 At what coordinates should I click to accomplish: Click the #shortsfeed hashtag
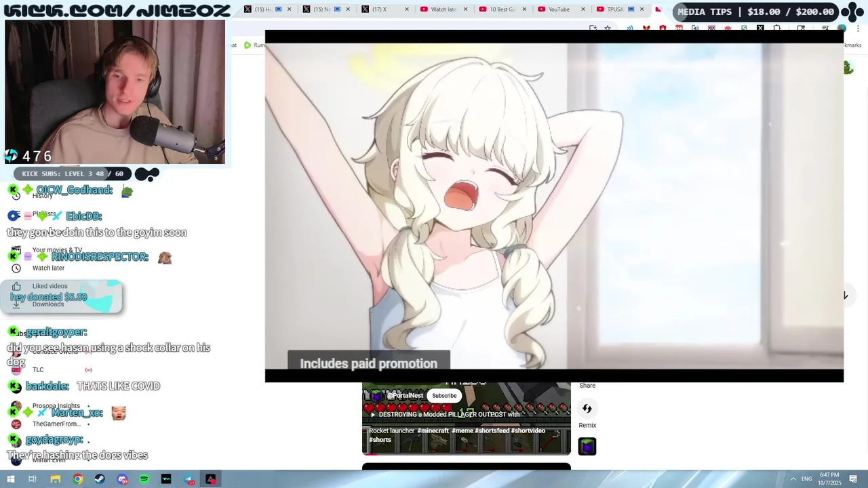pyautogui.click(x=492, y=431)
